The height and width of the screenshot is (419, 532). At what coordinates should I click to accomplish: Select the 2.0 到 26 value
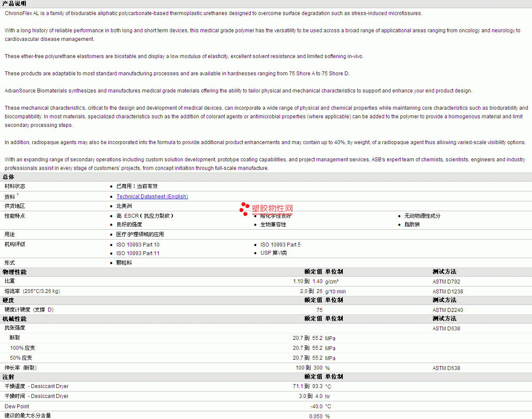click(311, 291)
